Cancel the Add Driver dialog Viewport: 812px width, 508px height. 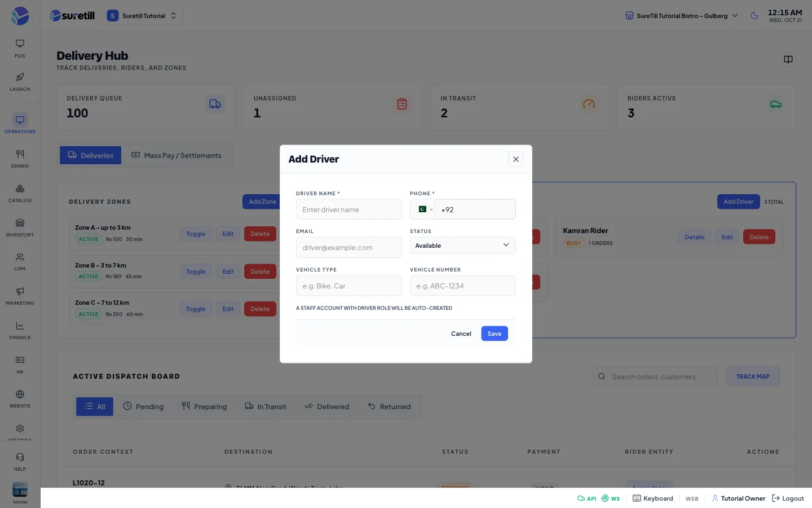461,334
